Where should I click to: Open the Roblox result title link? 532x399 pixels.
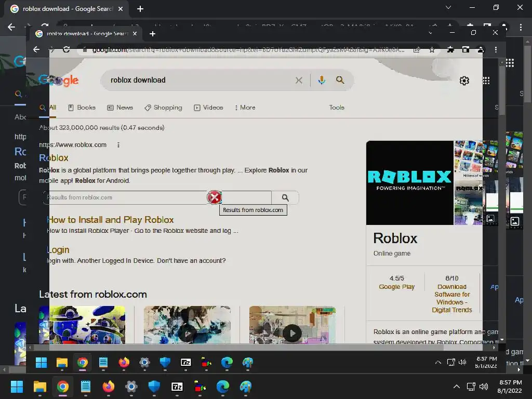pos(54,158)
